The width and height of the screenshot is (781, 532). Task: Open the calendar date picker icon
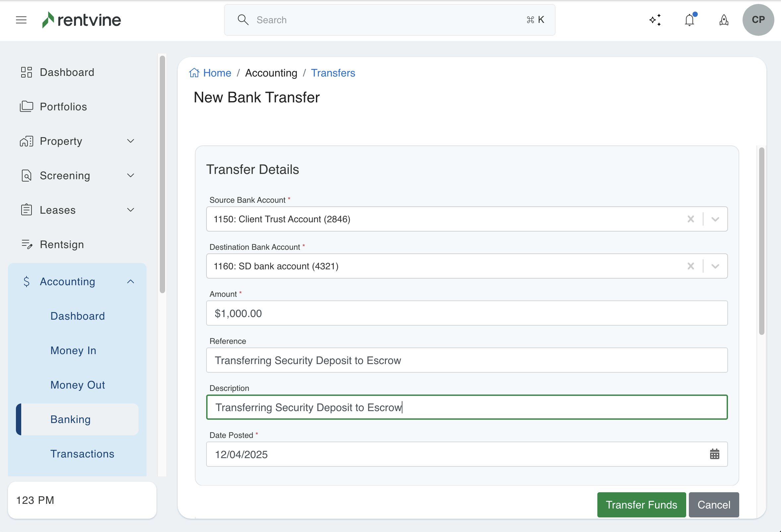point(714,454)
